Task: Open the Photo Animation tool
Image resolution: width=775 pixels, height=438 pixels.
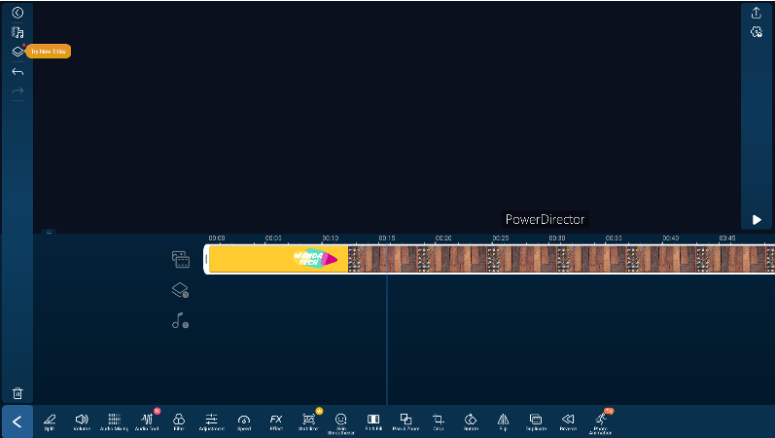Action: point(601,424)
